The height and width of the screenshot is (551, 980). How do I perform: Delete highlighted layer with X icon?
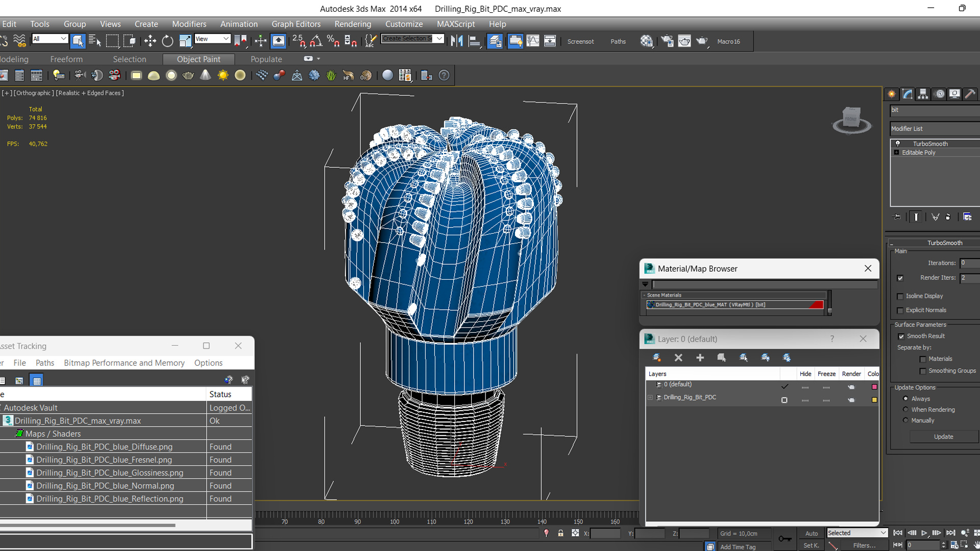(x=678, y=358)
